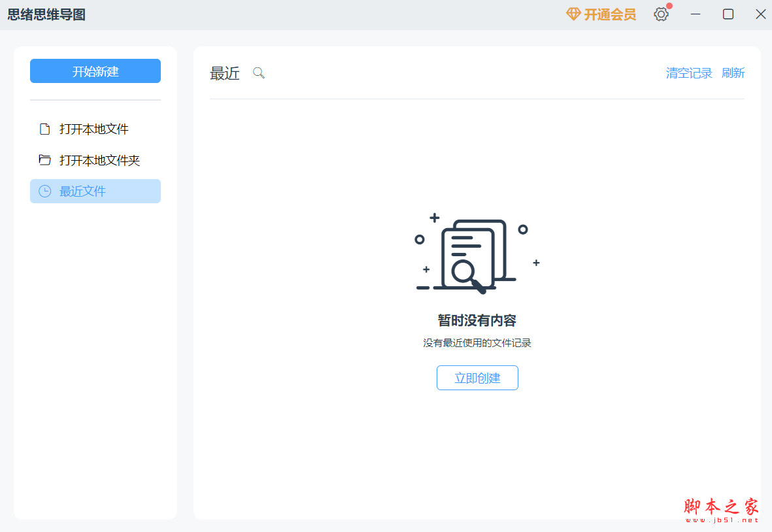
Task: Click the 思绪思维导图 title text
Action: pos(46,13)
